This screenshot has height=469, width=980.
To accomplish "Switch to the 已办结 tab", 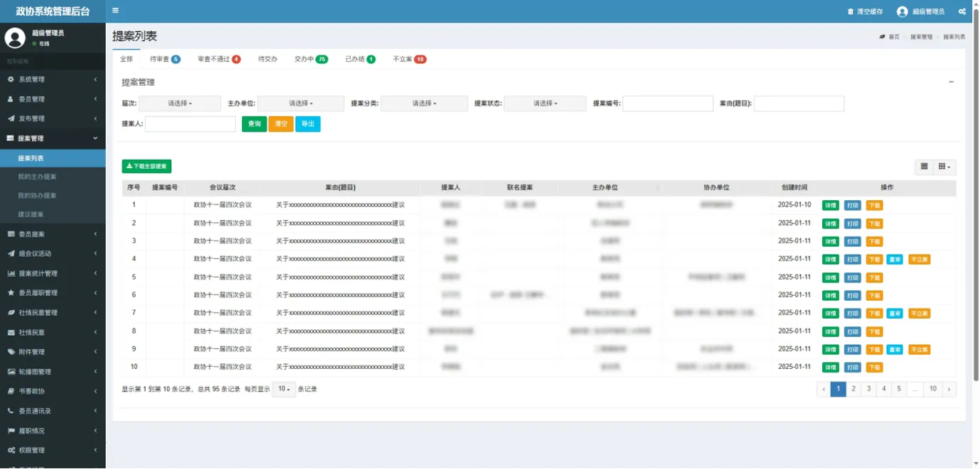I will [x=359, y=59].
